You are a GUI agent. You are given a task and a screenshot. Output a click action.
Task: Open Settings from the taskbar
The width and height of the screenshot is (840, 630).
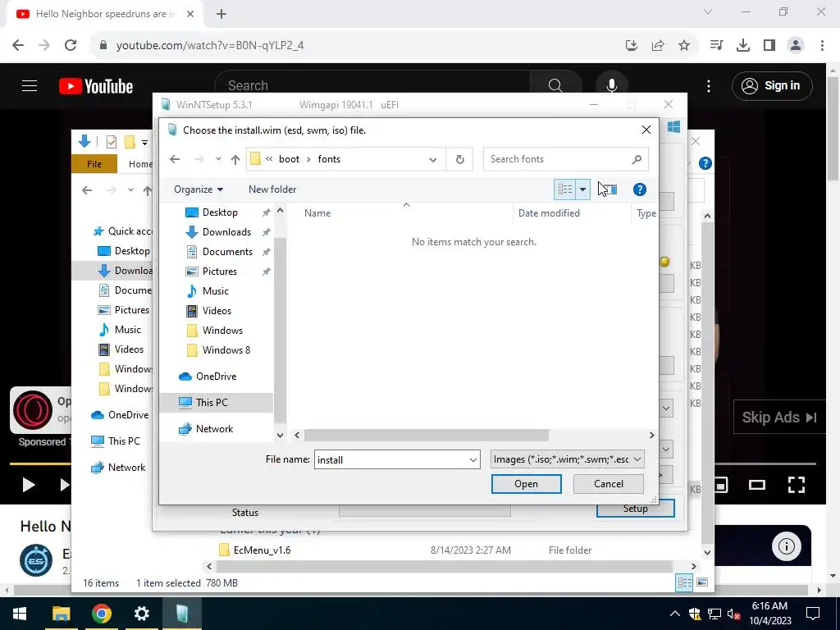[141, 614]
